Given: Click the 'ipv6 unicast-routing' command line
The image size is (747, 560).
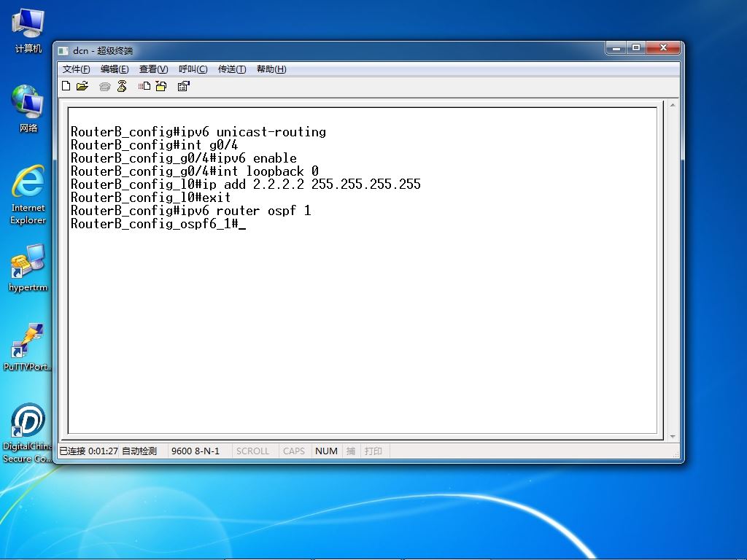Looking at the screenshot, I should point(198,132).
